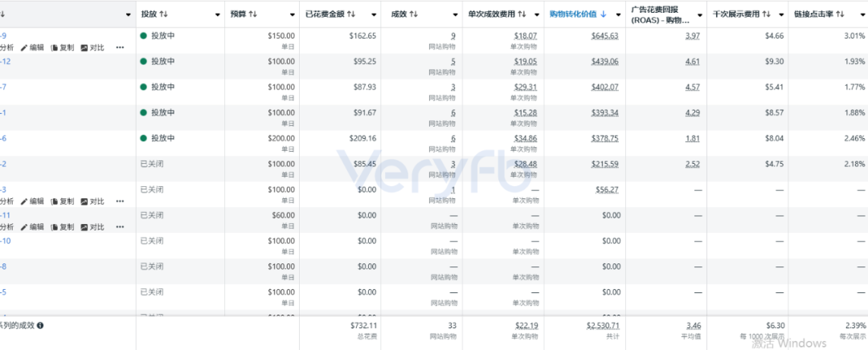This screenshot has width=868, height=350.
Task: Click the ROAS value 4.61
Action: (692, 61)
